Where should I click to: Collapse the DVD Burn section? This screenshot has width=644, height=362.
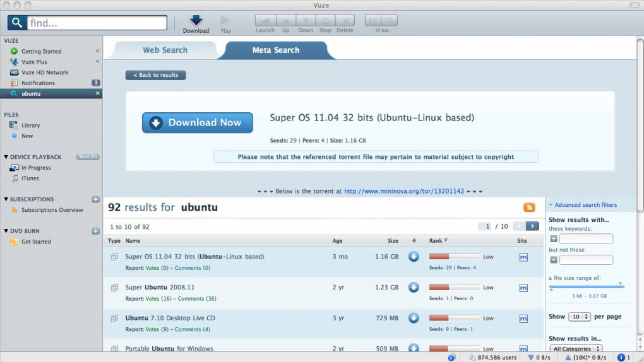click(6, 231)
